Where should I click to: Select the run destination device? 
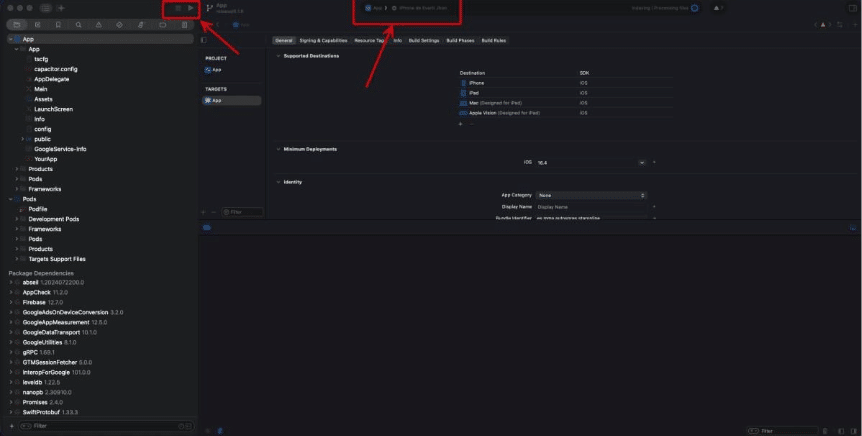(x=419, y=8)
